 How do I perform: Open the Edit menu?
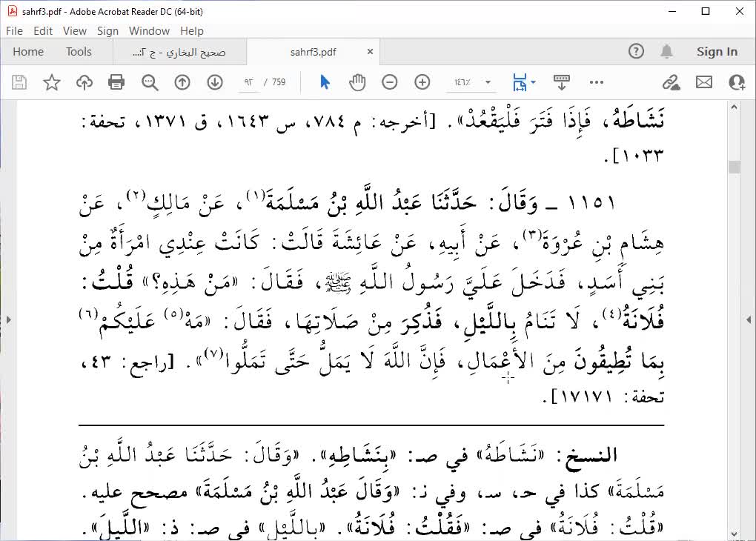click(43, 31)
